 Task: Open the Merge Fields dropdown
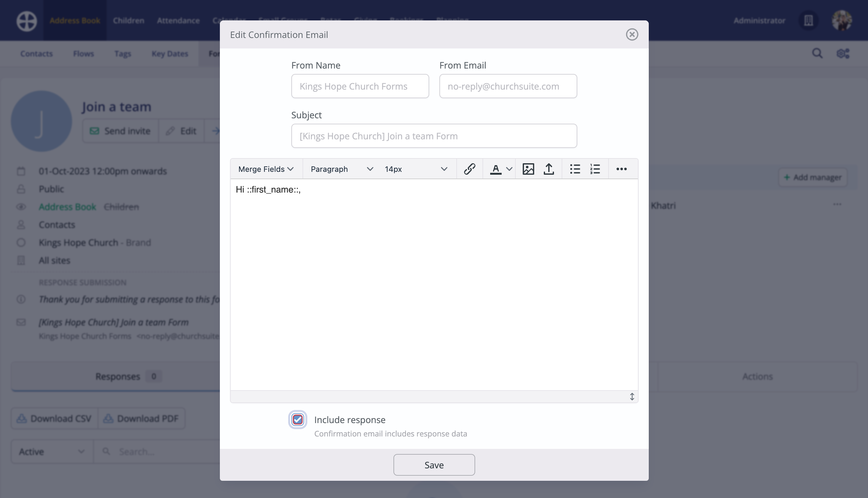click(x=266, y=169)
